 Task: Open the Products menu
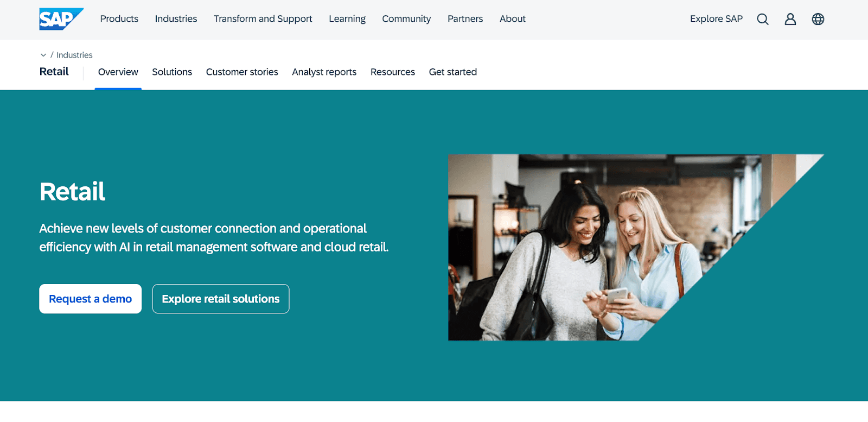tap(119, 19)
